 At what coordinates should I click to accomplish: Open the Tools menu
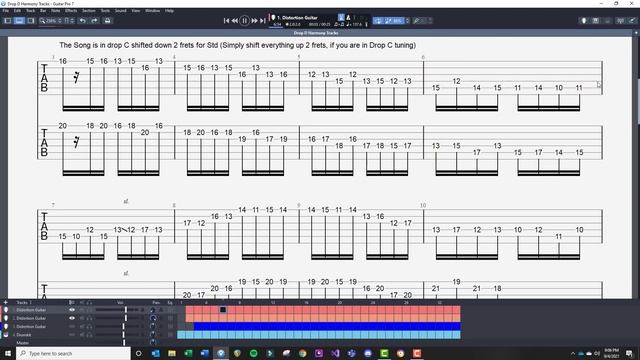105,11
